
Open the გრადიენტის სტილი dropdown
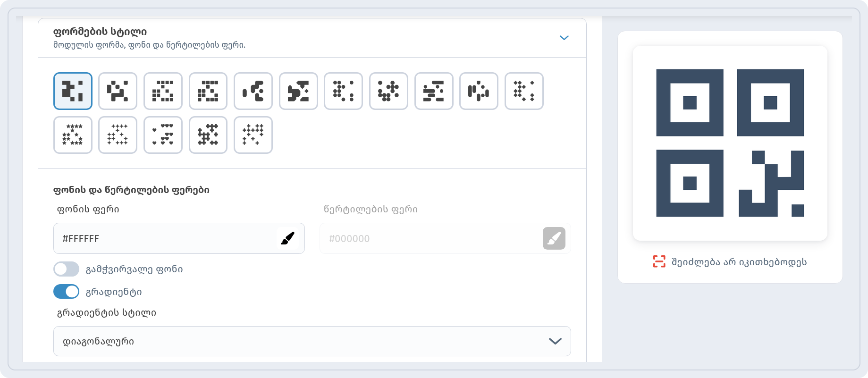click(312, 341)
